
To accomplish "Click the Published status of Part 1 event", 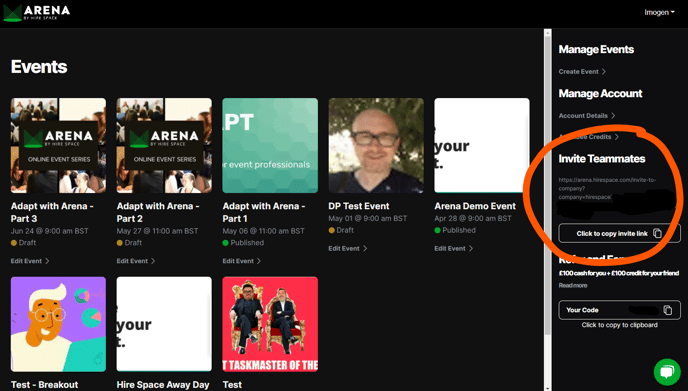I will click(243, 243).
